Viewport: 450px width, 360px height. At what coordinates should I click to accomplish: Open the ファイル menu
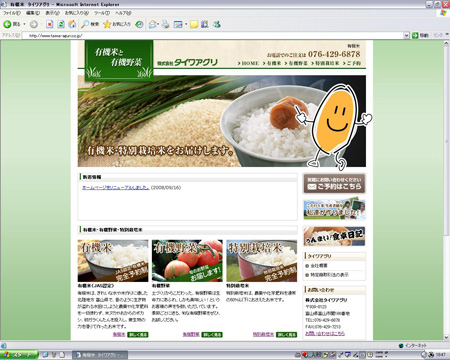click(x=12, y=13)
